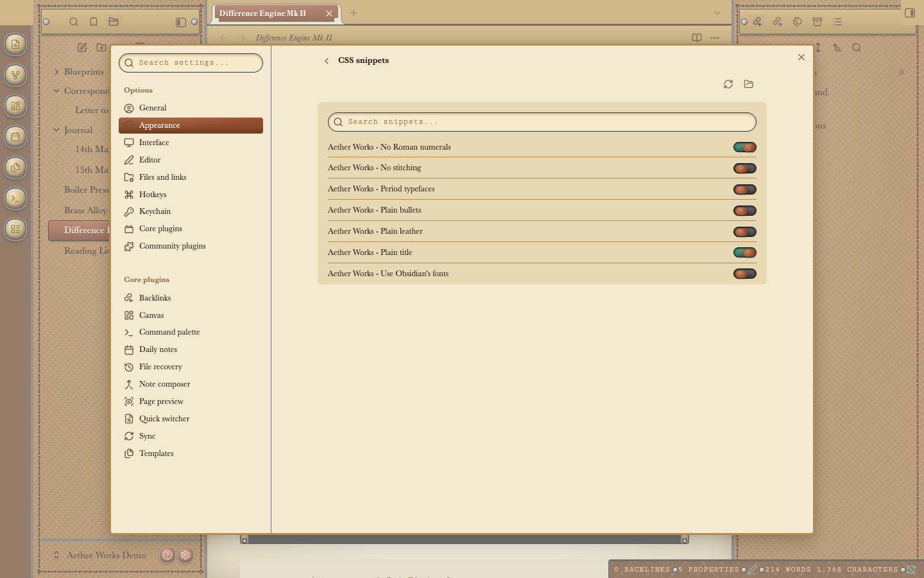Open graph view from the ribbon

click(15, 75)
